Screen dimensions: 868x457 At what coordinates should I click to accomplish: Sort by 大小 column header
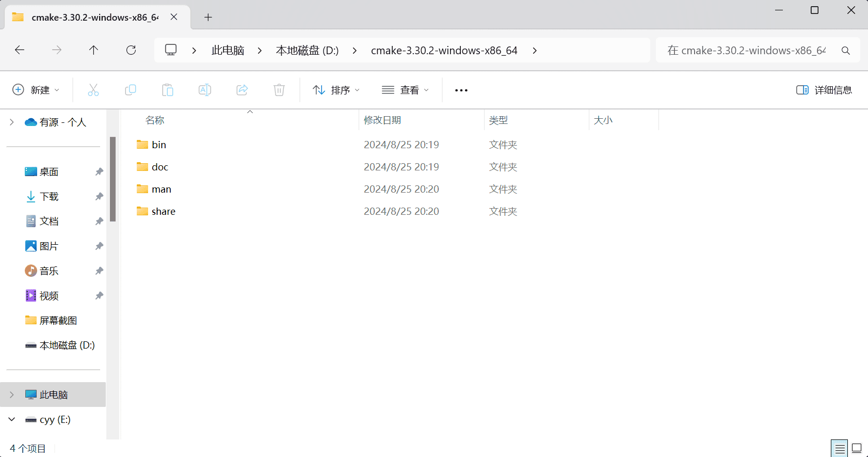click(603, 120)
